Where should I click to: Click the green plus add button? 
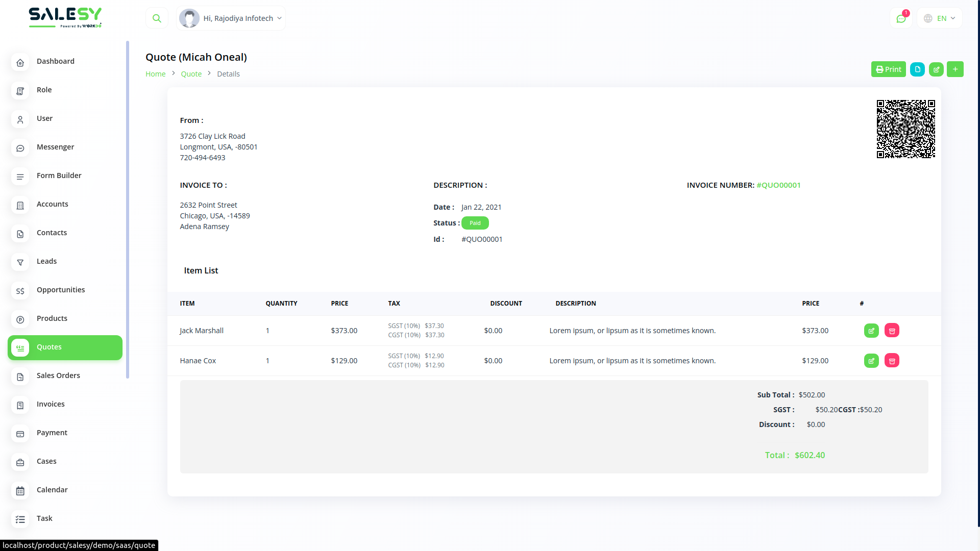click(x=955, y=69)
